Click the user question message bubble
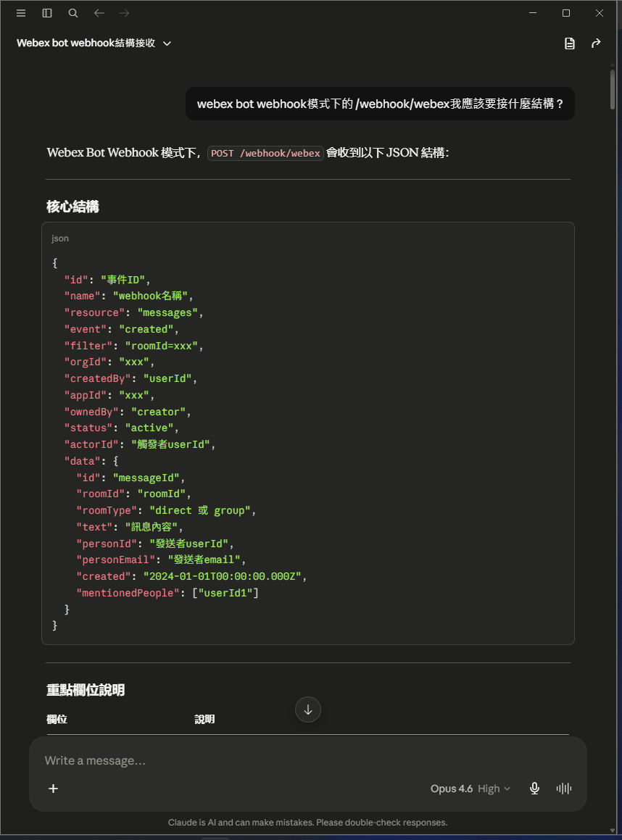The height and width of the screenshot is (840, 622). pos(380,104)
